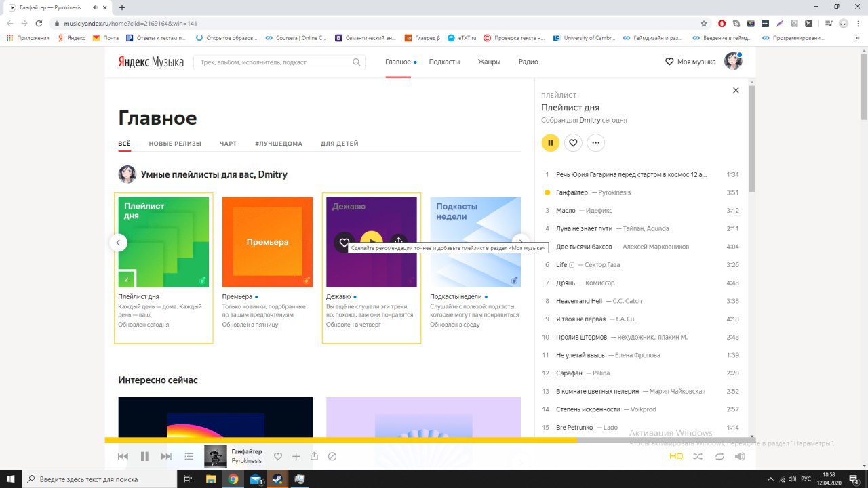This screenshot has height=488, width=868.
Task: Open the orange Премьера playlist cover
Action: pyautogui.click(x=267, y=242)
